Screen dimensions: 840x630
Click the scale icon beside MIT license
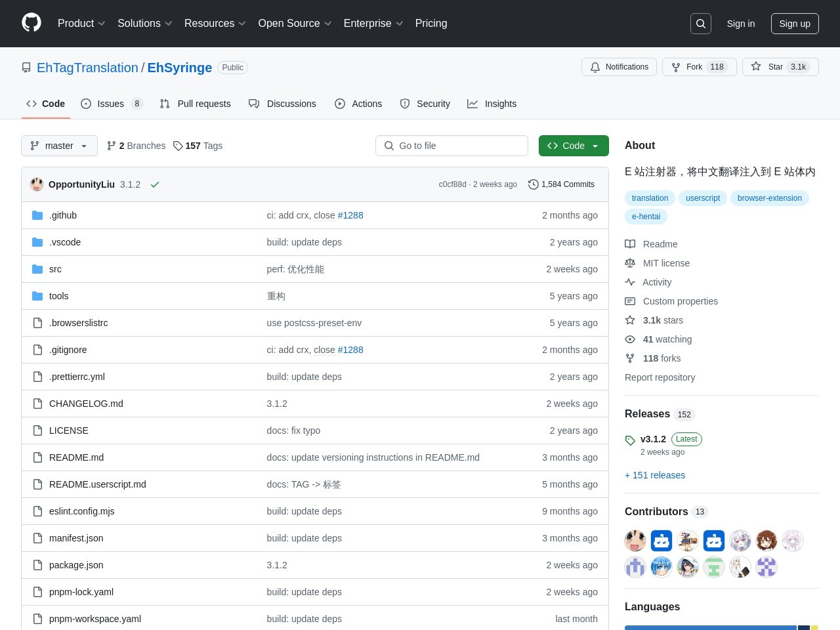(630, 263)
